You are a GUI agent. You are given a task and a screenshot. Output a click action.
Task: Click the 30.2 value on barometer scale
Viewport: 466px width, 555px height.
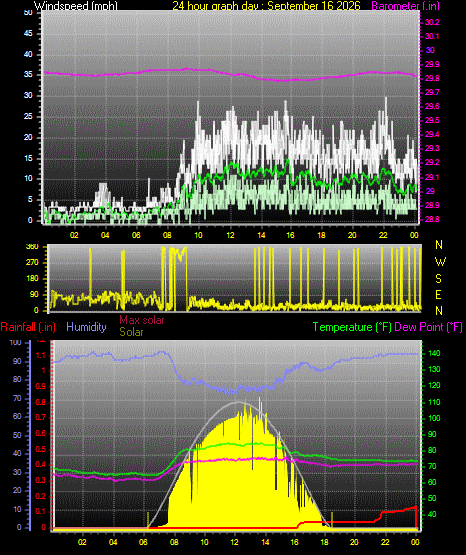click(432, 22)
